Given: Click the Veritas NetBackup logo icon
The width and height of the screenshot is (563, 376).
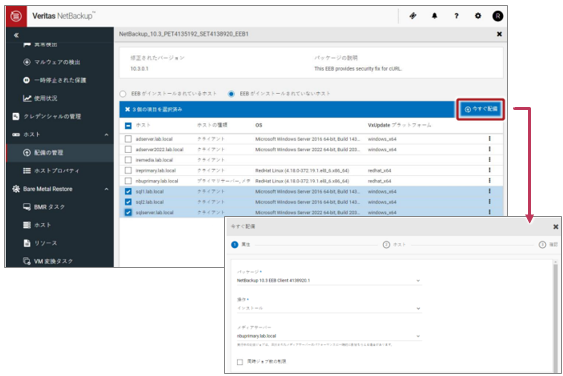Looking at the screenshot, I should tap(16, 16).
